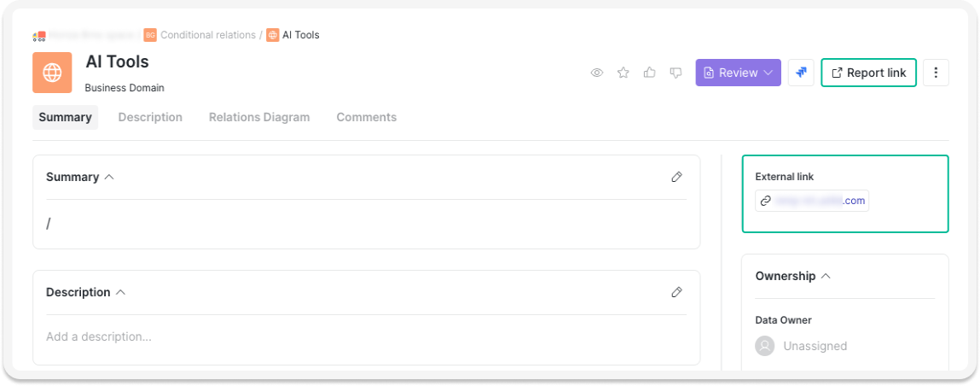Click the Unassigned Data Owner avatar
The image size is (980, 386).
[765, 346]
